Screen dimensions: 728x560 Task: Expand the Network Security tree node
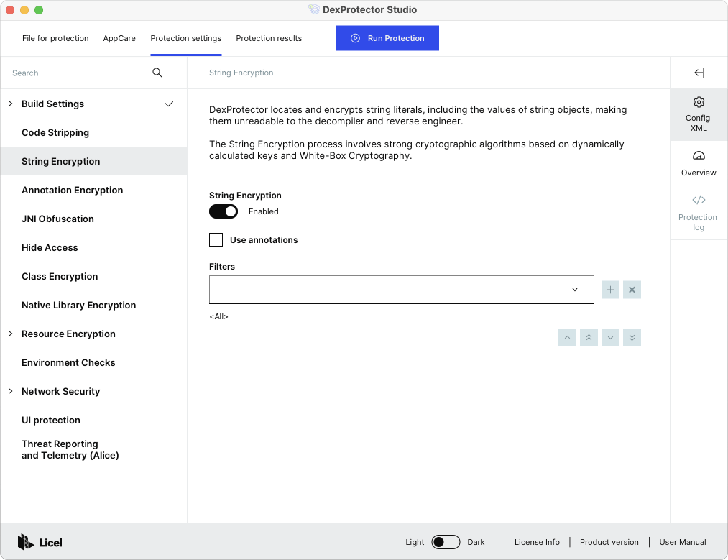coord(11,392)
